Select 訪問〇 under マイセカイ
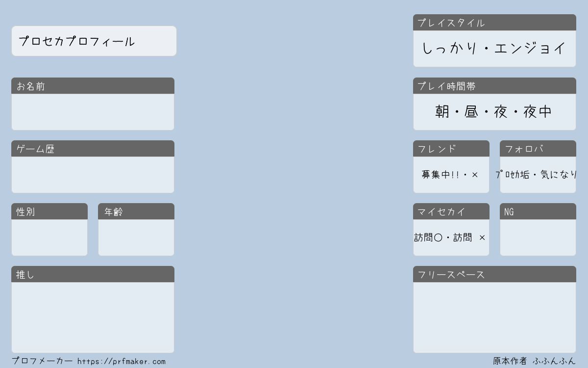 (x=428, y=237)
